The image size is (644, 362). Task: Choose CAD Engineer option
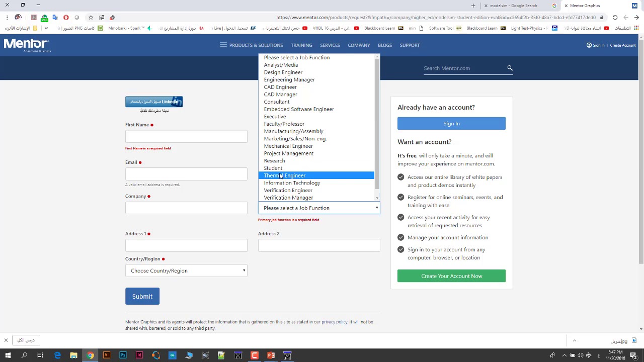tap(316, 87)
